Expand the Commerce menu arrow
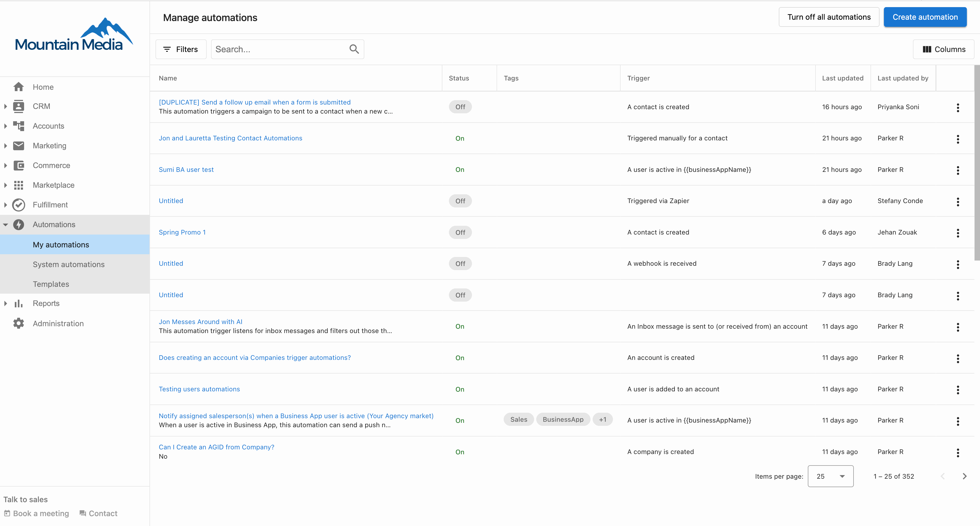Viewport: 980px width, 526px height. click(5, 166)
